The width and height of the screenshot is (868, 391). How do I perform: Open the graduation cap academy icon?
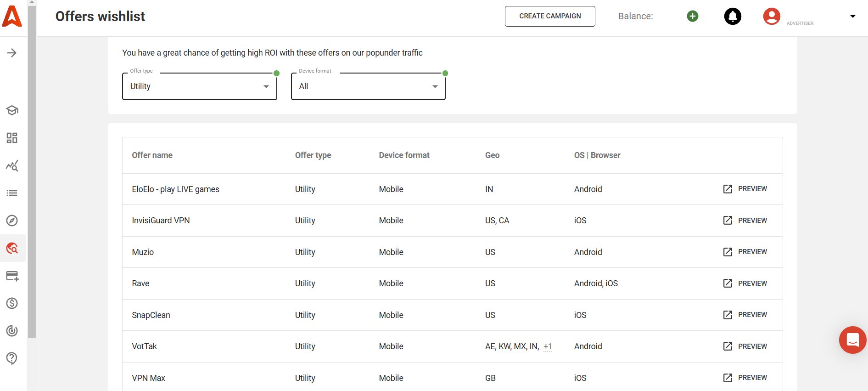(x=12, y=110)
